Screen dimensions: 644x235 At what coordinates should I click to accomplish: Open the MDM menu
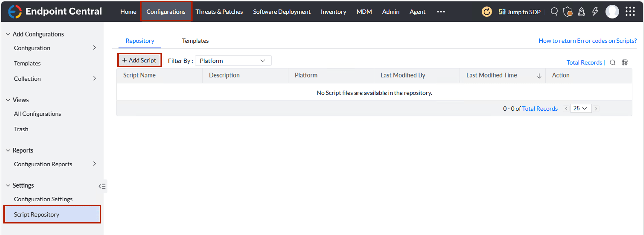tap(364, 12)
